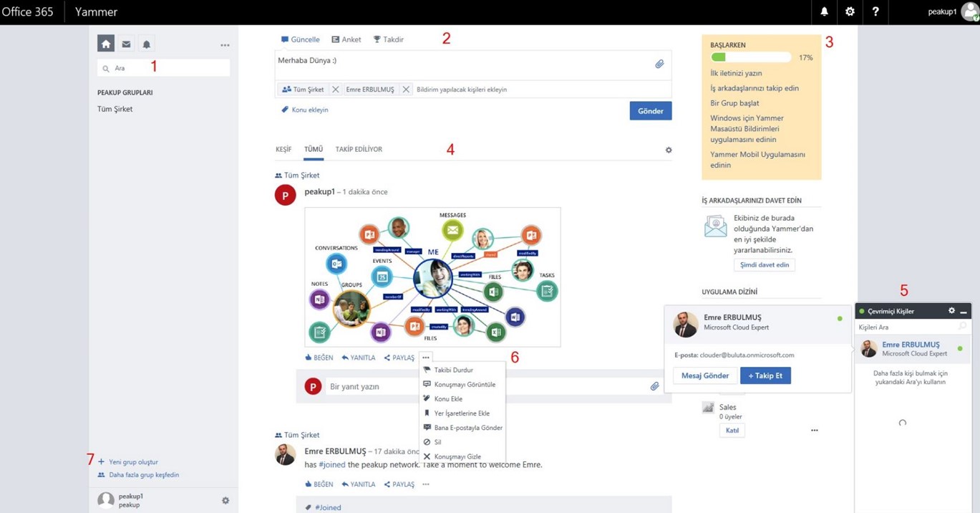Open the sidebar notifications bell icon

(146, 44)
